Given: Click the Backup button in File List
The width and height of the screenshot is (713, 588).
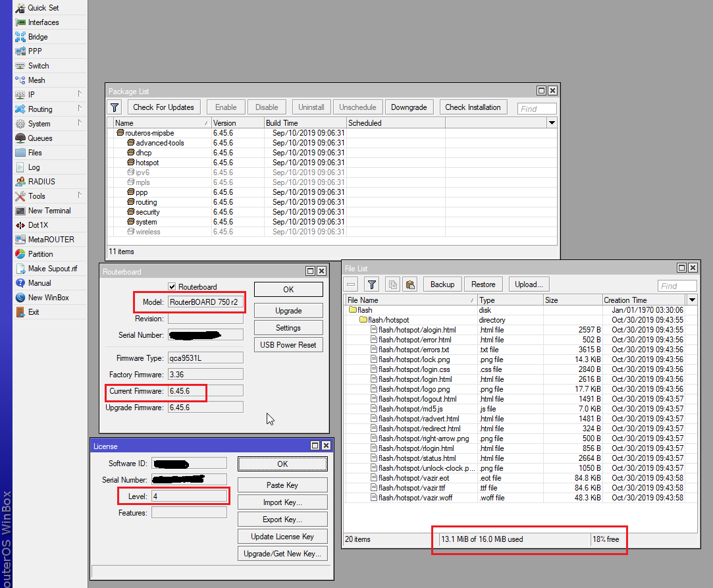Looking at the screenshot, I should click(x=442, y=284).
